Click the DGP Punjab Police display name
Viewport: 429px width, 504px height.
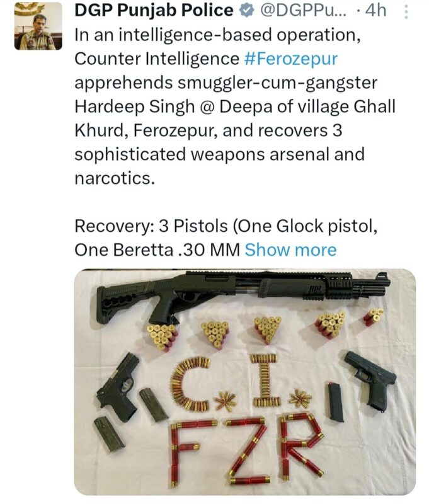tap(154, 10)
